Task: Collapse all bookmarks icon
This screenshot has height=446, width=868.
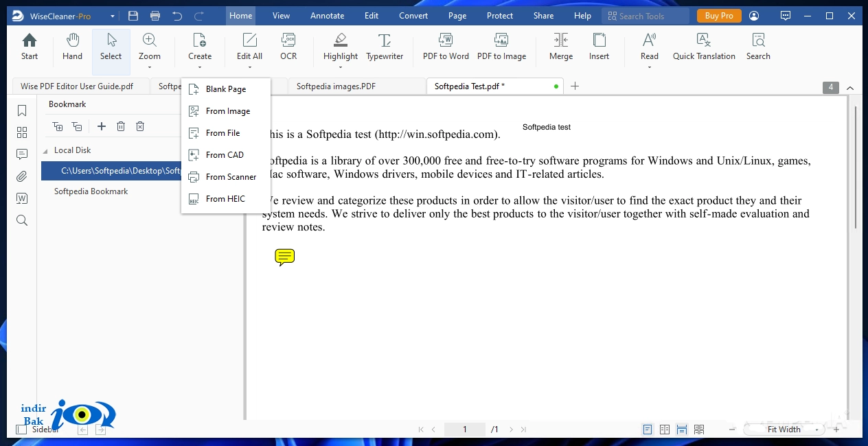Action: point(77,126)
